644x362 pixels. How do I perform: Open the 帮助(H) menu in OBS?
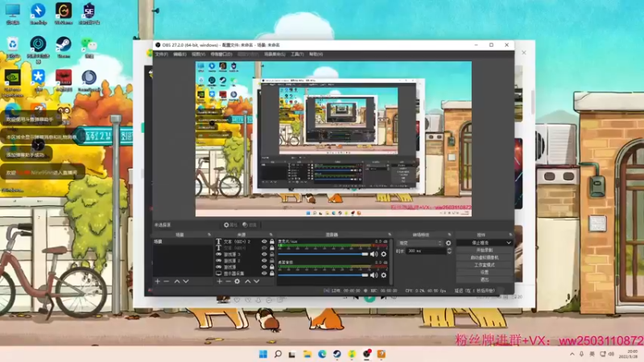pos(316,54)
